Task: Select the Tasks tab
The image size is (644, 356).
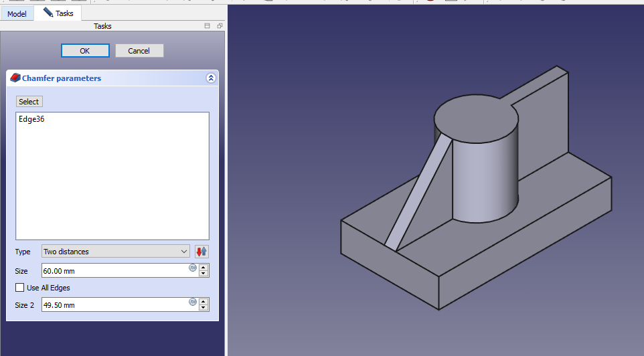Action: click(x=58, y=13)
